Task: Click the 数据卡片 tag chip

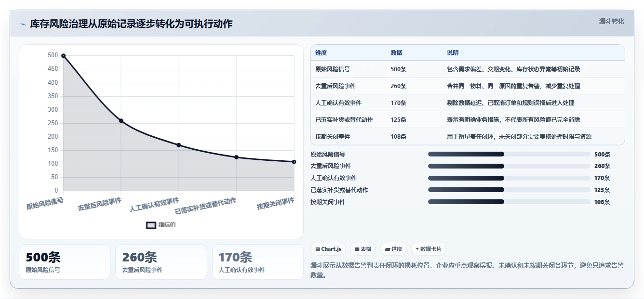Action: pos(429,249)
